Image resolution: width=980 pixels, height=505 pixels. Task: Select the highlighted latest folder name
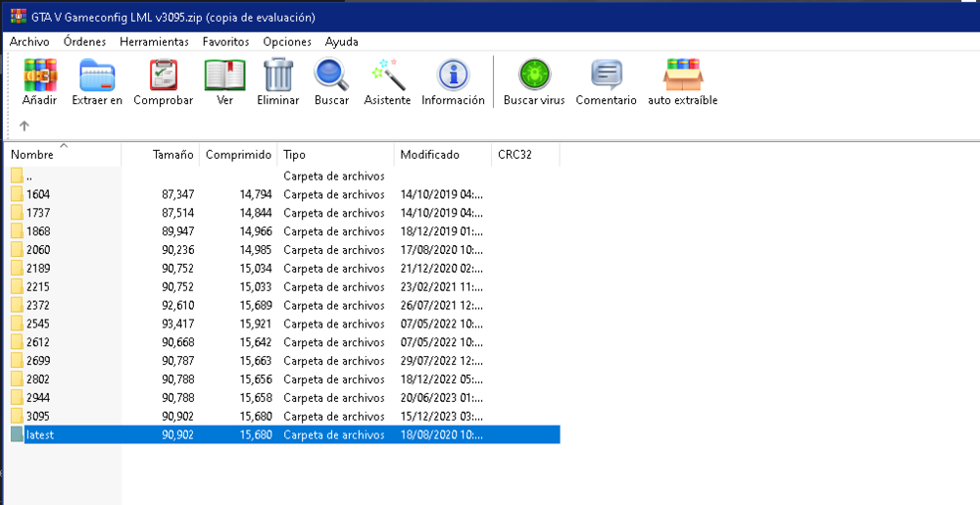coord(40,435)
